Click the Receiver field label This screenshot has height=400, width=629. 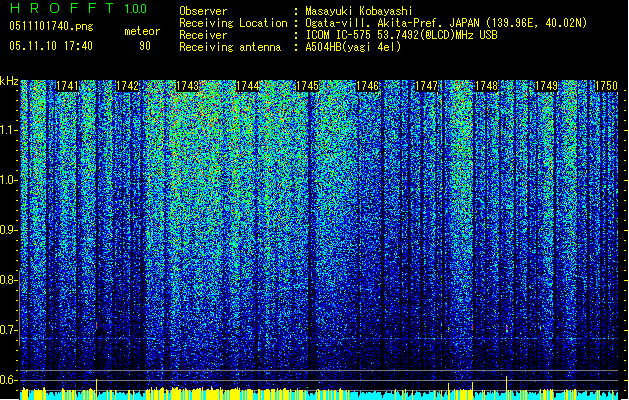click(203, 35)
